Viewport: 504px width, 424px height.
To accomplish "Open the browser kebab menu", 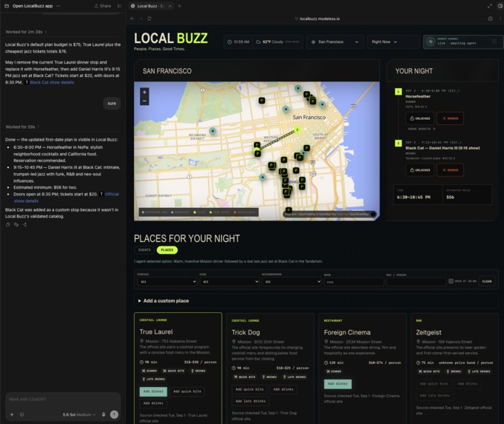I will click(x=500, y=18).
